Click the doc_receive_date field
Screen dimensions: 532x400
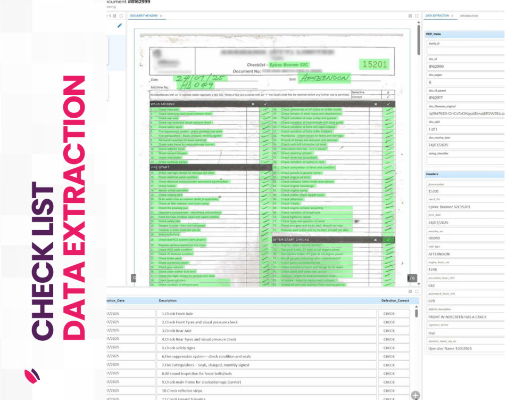pos(465,145)
